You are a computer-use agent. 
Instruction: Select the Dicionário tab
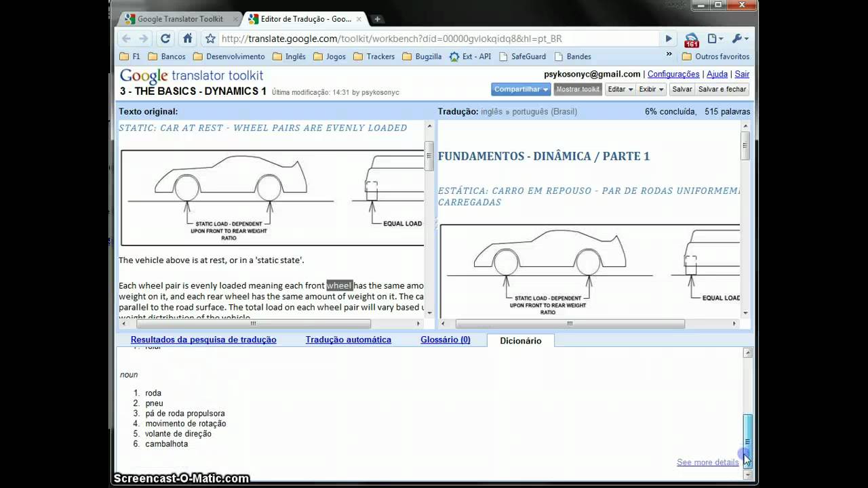pos(520,341)
